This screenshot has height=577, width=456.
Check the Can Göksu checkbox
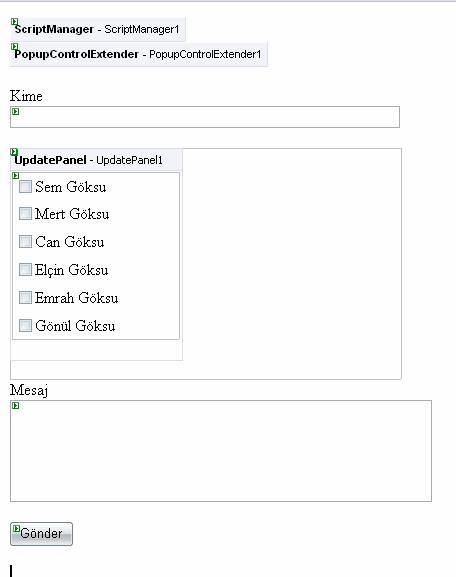pos(25,242)
